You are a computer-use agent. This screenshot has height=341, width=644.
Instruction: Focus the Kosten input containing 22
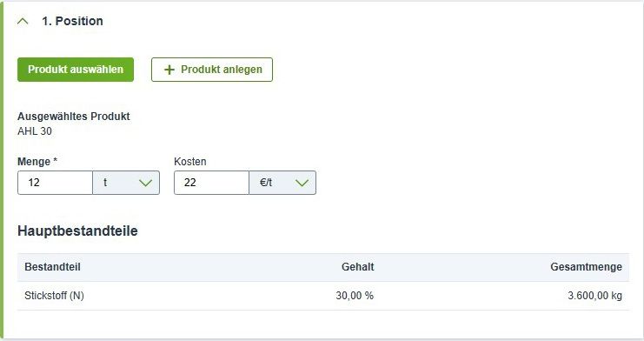[x=211, y=183]
